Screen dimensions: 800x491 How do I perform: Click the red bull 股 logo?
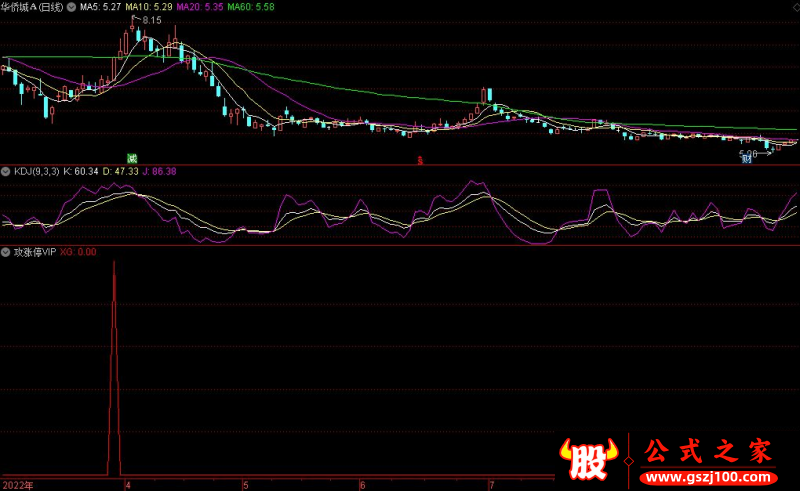(x=589, y=458)
